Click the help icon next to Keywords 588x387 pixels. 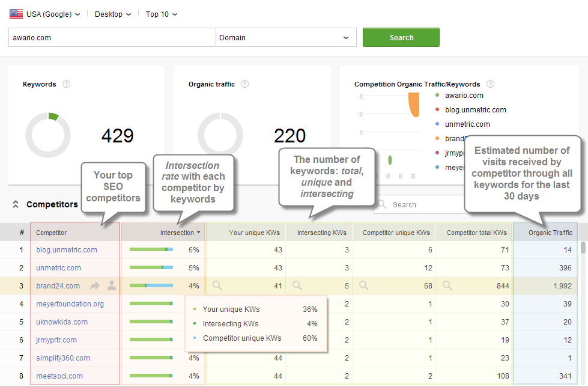tap(66, 84)
